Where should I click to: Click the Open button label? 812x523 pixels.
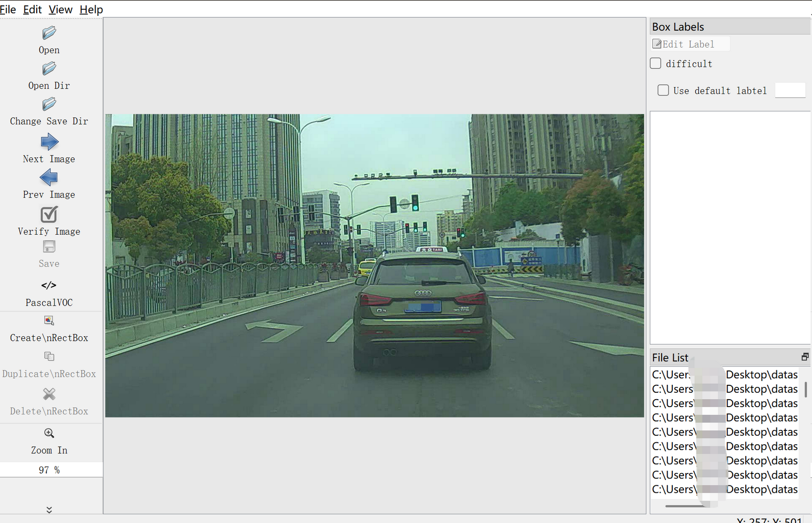coord(49,50)
